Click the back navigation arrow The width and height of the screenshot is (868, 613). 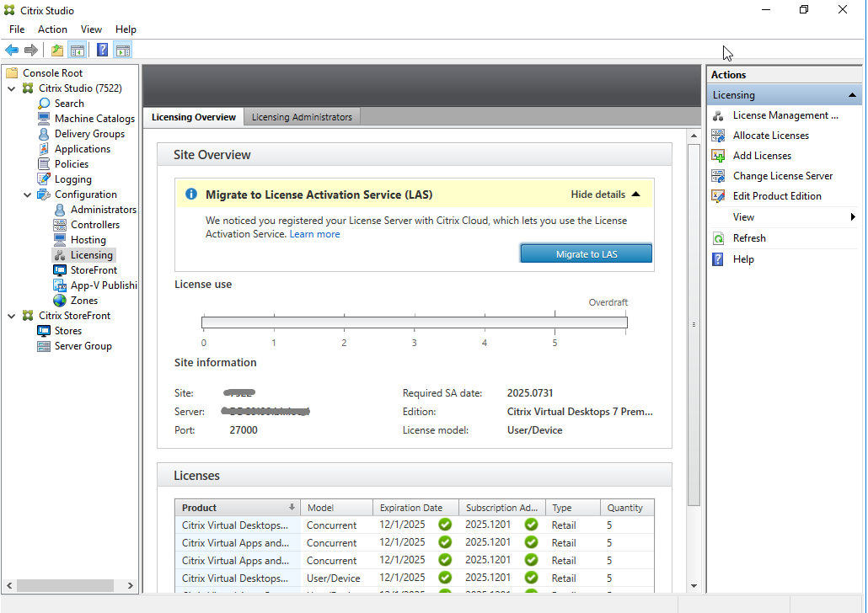click(x=12, y=49)
